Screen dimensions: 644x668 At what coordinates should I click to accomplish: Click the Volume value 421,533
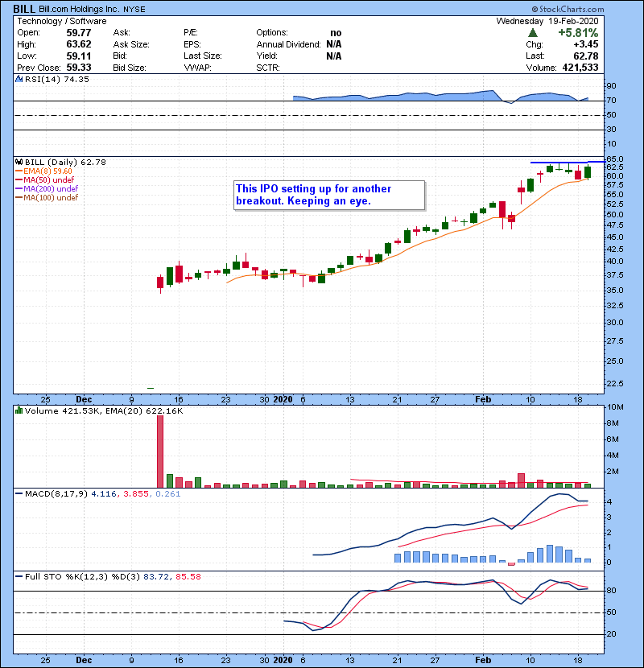click(580, 68)
